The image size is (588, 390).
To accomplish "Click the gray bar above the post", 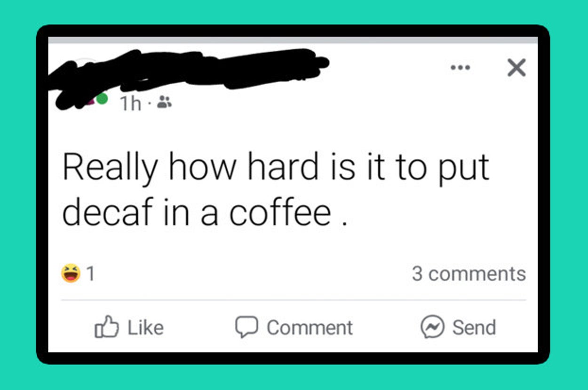I will click(293, 40).
